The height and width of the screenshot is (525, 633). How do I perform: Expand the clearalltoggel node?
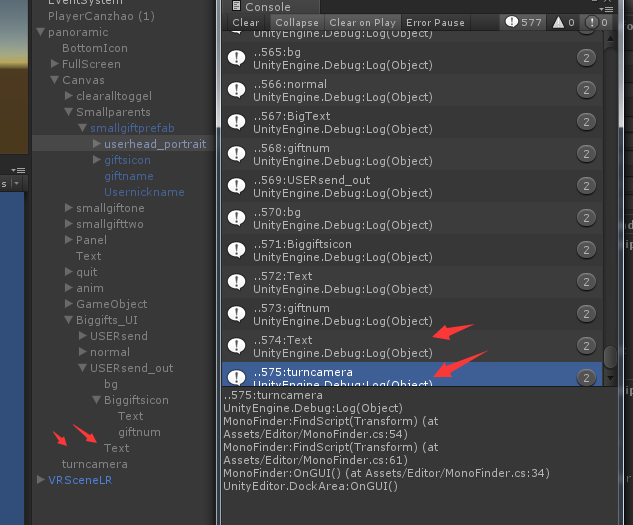(69, 96)
